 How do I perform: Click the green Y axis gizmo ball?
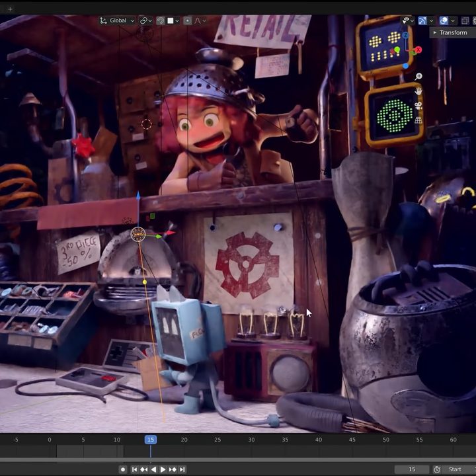[x=397, y=50]
